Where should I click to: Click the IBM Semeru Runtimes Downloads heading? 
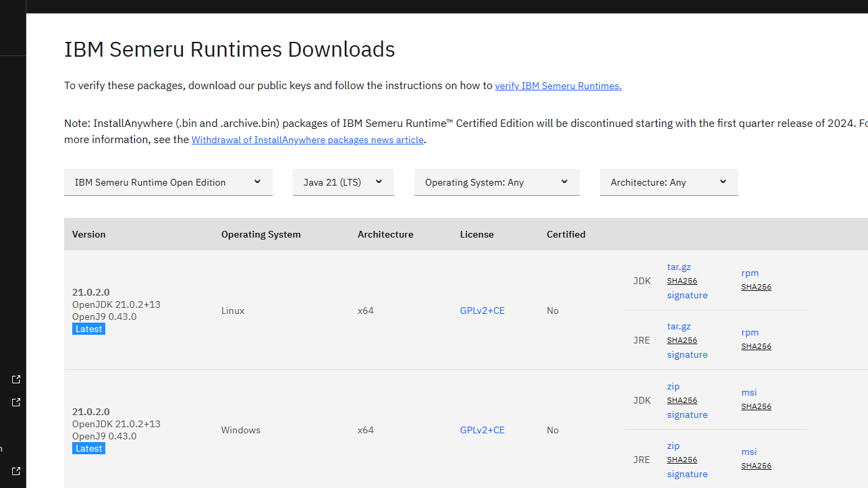click(229, 49)
